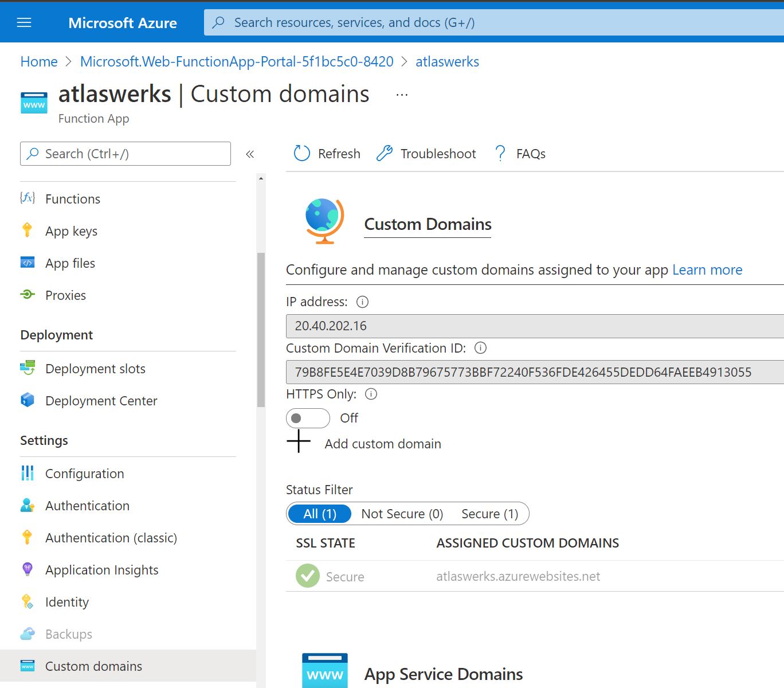
Task: Click the IP address 20.40.202.16 field
Action: coord(535,326)
